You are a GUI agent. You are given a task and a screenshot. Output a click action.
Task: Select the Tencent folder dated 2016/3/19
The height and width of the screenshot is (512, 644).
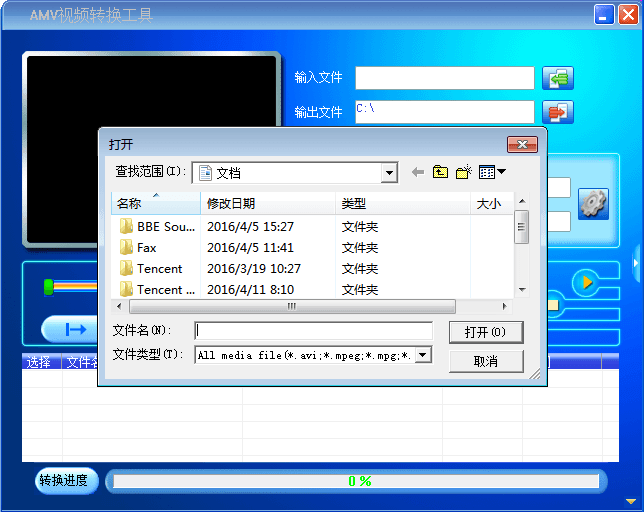pos(151,269)
